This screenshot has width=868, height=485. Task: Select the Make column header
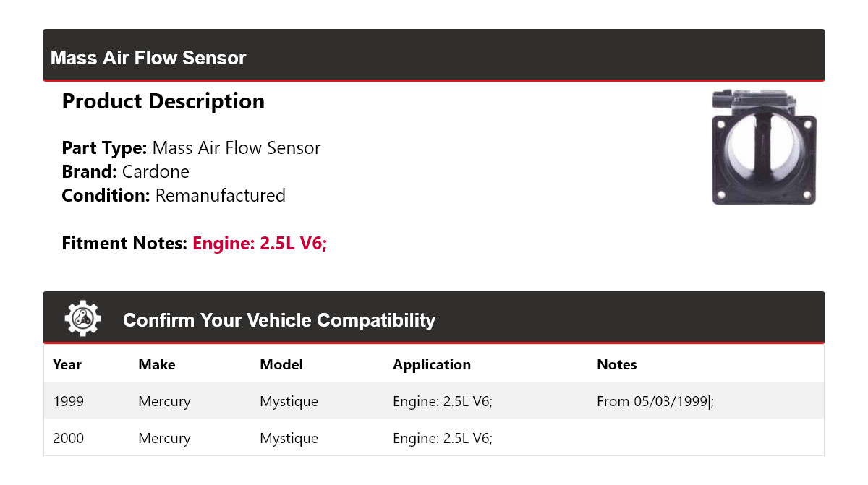pos(157,364)
